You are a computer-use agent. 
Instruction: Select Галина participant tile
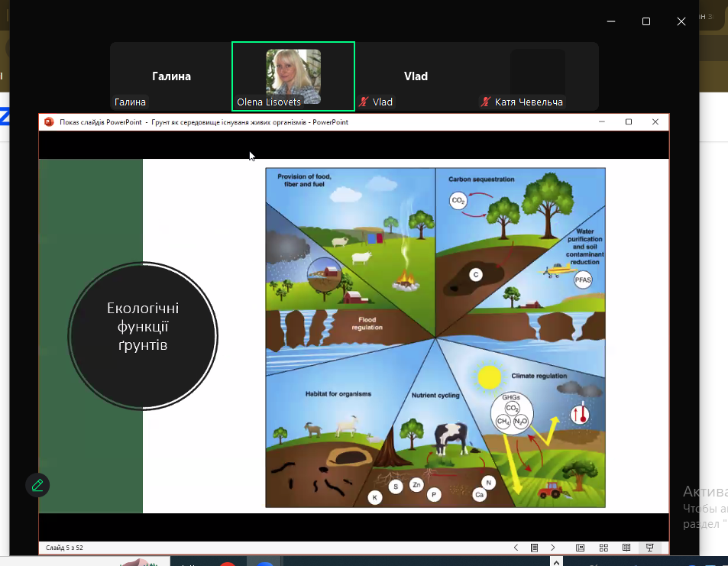pyautogui.click(x=171, y=76)
